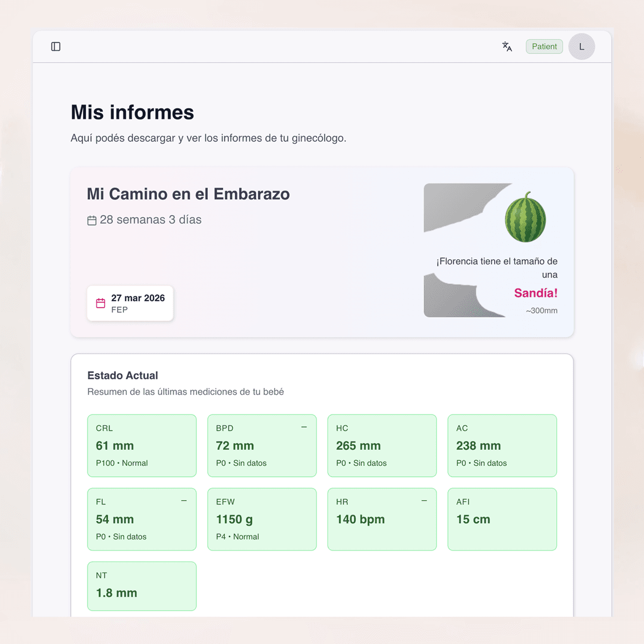Open the CRL 61 mm measurement card
The height and width of the screenshot is (644, 644).
142,445
